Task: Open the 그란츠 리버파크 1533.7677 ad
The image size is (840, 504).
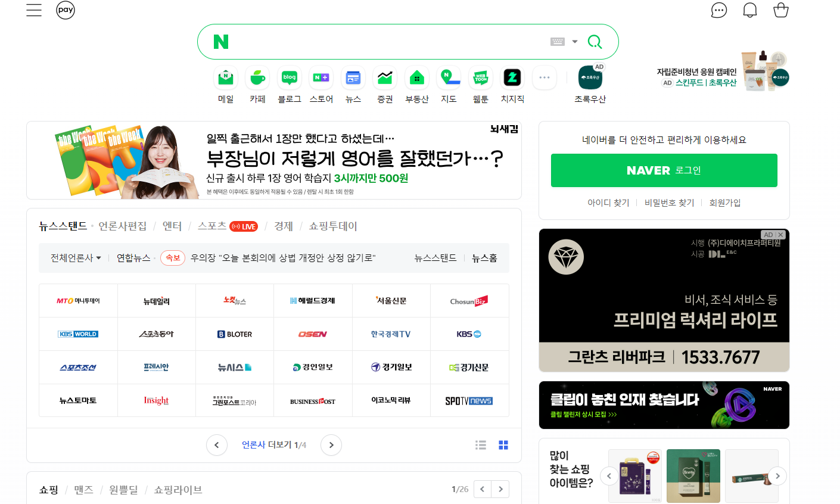Action: 664,300
